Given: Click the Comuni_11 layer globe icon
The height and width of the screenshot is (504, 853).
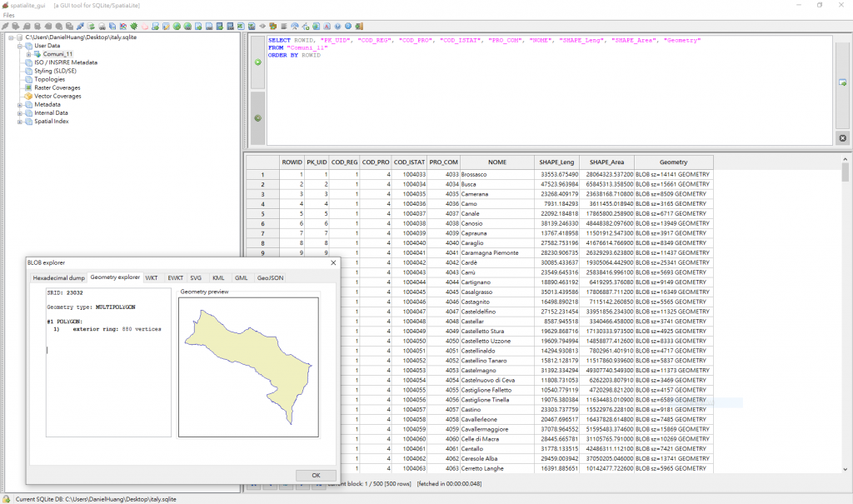Looking at the screenshot, I should 37,54.
